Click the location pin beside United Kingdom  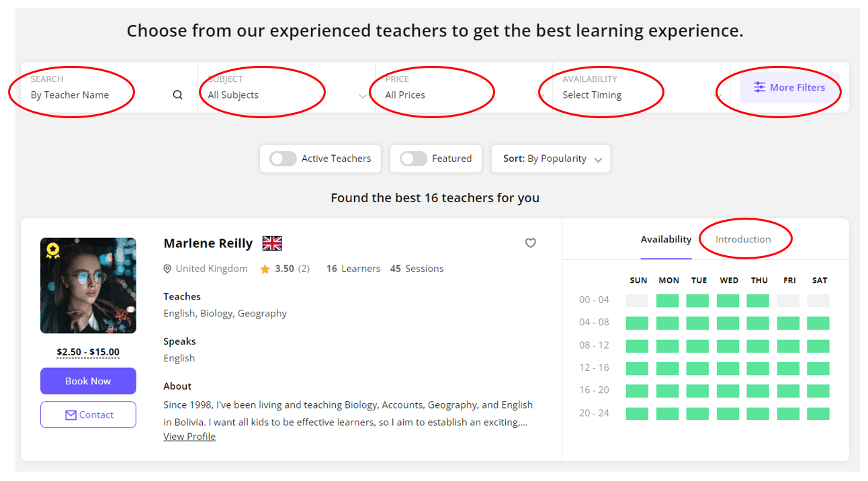(x=167, y=269)
